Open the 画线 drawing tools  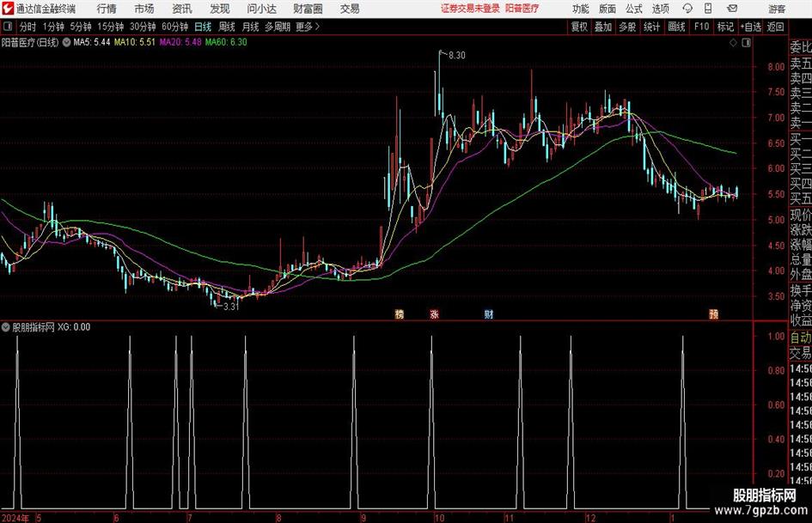tap(677, 27)
